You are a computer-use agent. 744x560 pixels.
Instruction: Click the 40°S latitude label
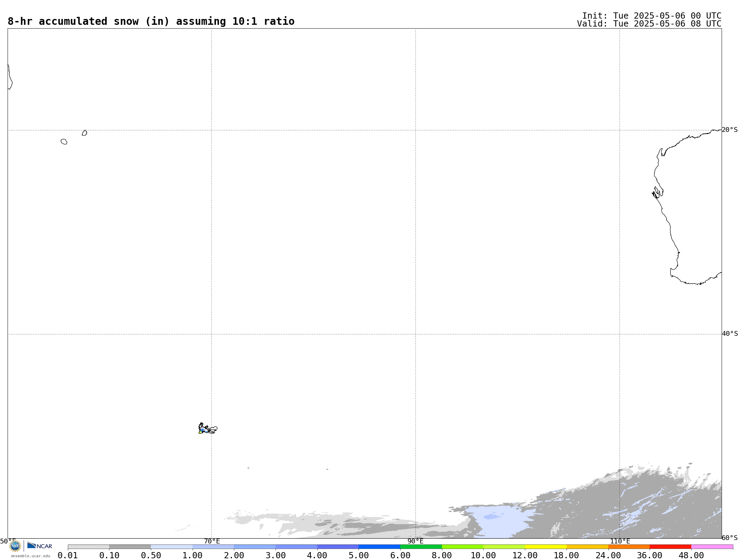pos(730,334)
